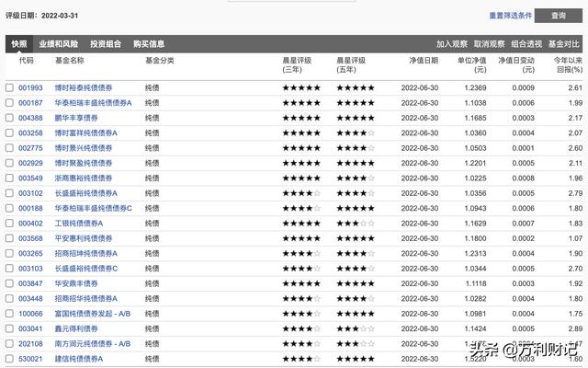Switch to the 购买信息 tab
588x368 pixels.
(x=149, y=44)
